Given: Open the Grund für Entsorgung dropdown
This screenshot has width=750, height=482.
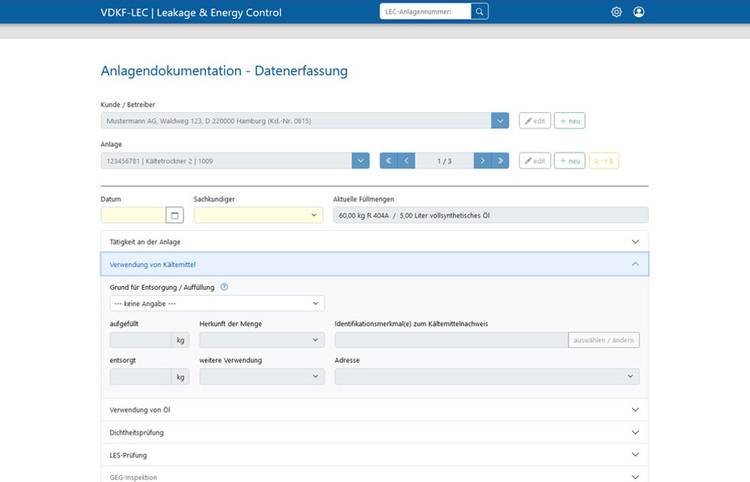Looking at the screenshot, I should click(216, 303).
